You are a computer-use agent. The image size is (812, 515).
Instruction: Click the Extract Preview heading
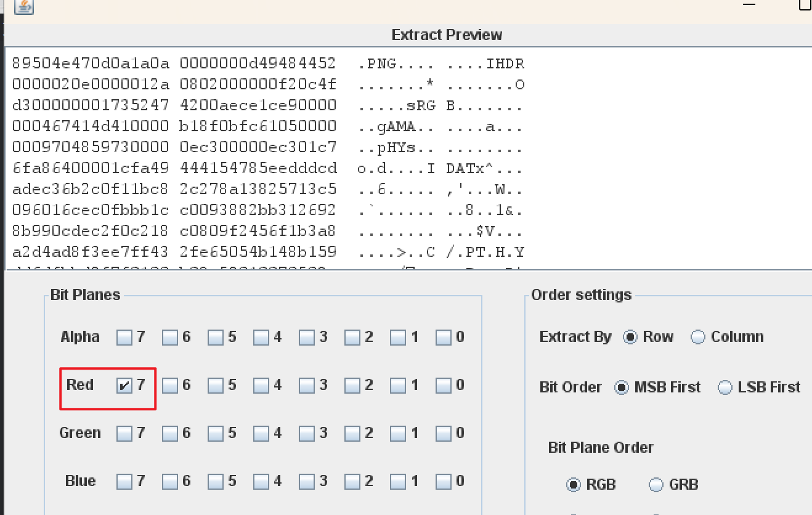point(447,34)
